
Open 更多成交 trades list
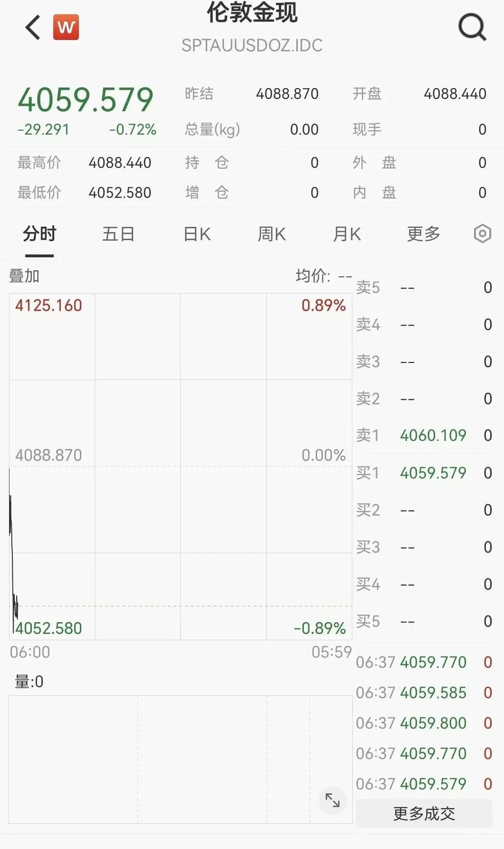tap(424, 813)
